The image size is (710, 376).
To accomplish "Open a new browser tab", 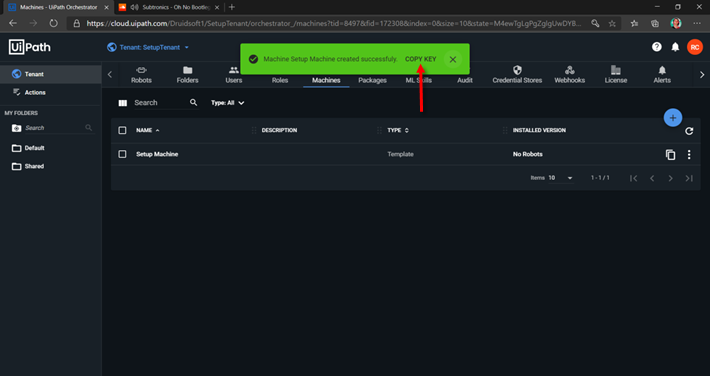I will click(232, 7).
